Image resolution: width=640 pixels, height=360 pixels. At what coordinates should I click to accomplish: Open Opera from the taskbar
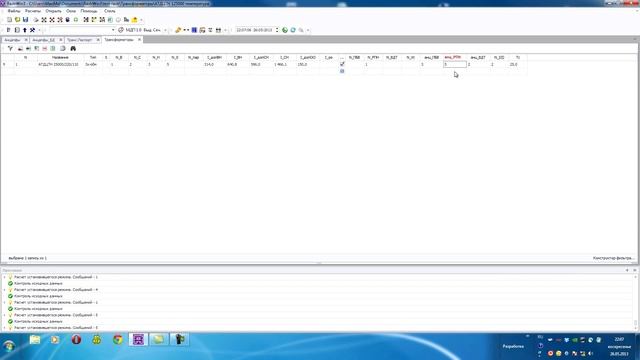point(76,340)
